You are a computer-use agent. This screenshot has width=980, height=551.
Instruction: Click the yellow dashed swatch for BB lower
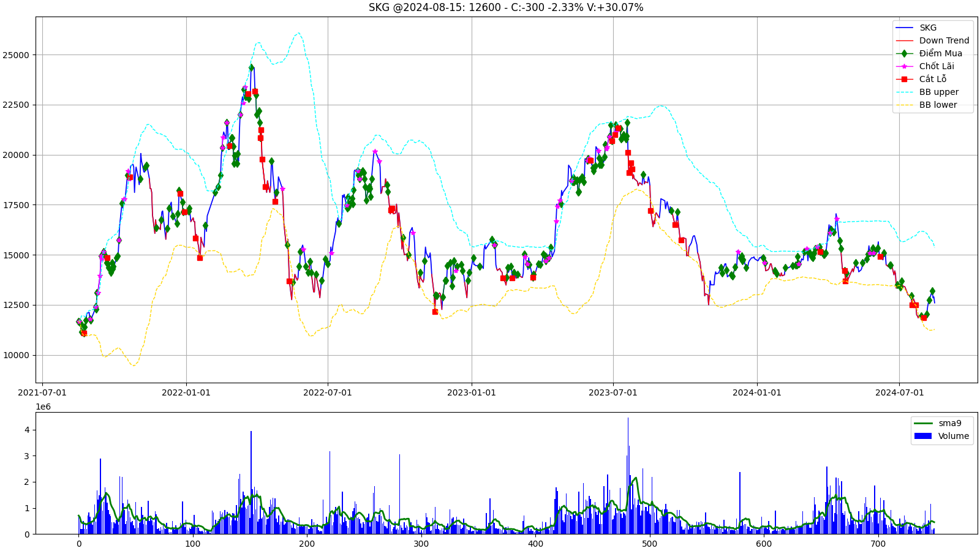[x=904, y=105]
